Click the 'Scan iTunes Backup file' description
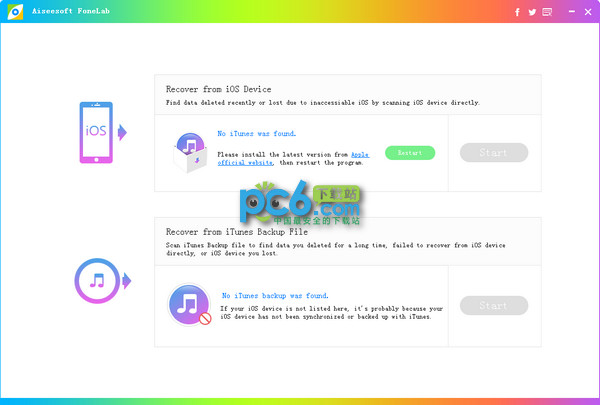Screen dimensions: 600x405 [336, 249]
